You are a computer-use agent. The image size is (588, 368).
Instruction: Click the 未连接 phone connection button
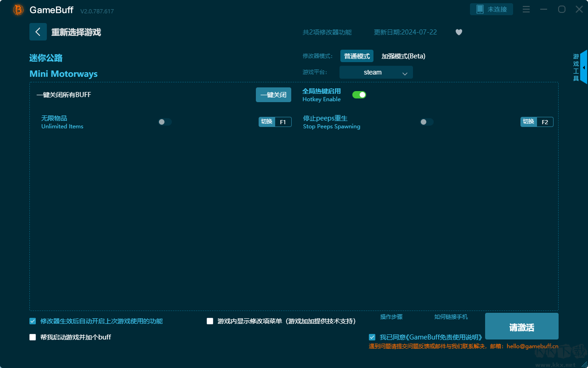point(491,9)
